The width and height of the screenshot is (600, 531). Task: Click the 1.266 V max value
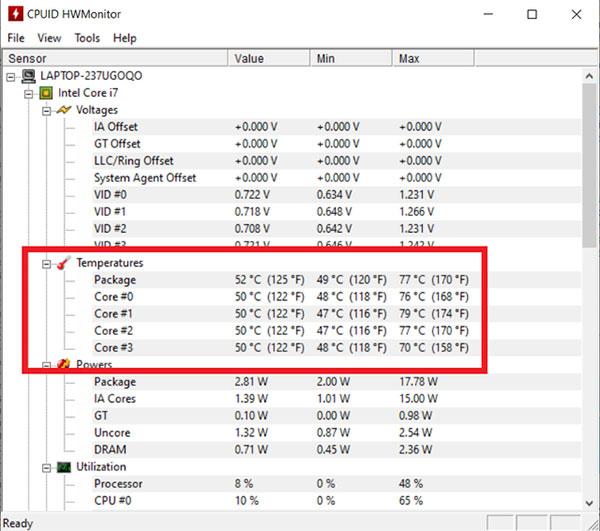click(x=416, y=212)
